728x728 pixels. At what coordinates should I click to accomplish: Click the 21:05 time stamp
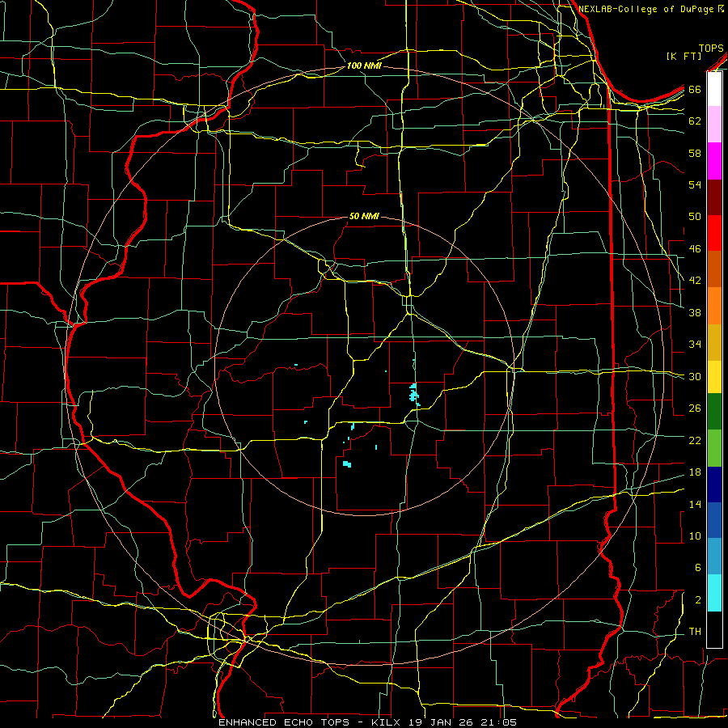tap(499, 722)
